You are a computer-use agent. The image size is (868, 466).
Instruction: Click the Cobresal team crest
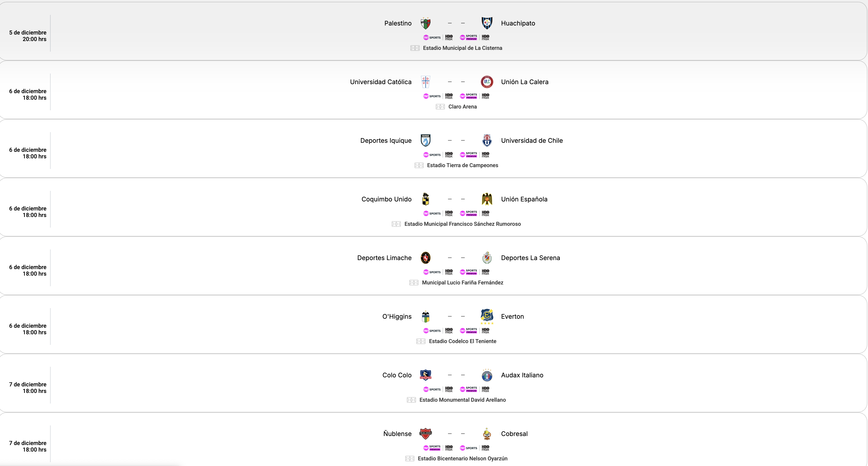[487, 434]
